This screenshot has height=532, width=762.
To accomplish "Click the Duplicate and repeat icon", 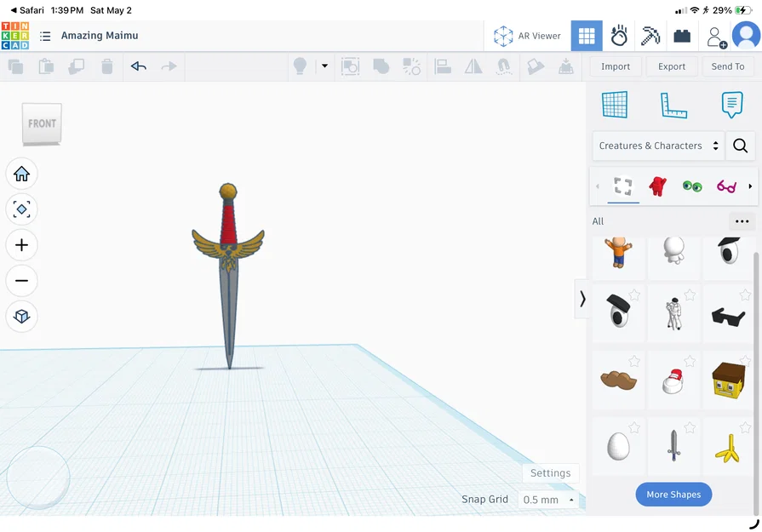I will (x=77, y=66).
